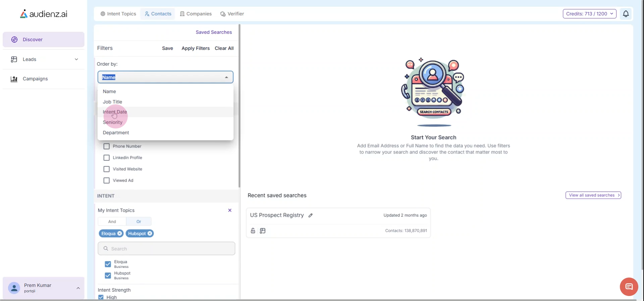Screen dimensions: 644x301
Task: Select Intent Date from the order dropdown
Action: 115,112
